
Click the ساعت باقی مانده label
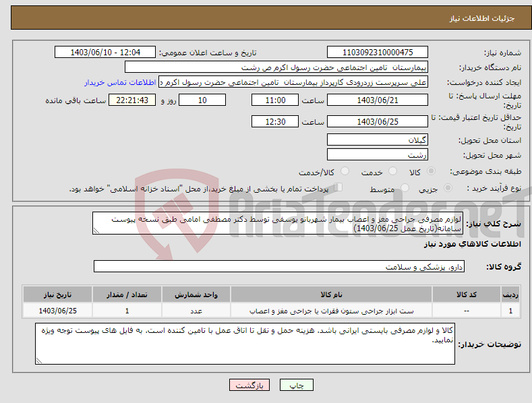(76, 100)
